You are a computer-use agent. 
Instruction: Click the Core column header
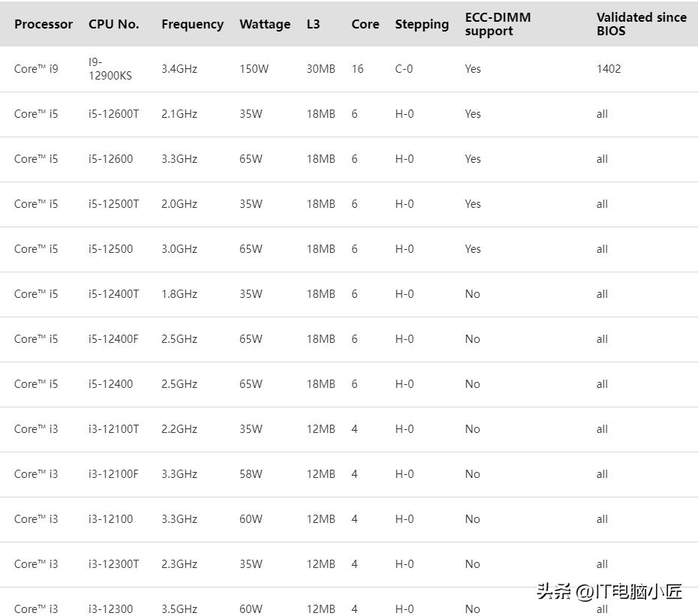coord(365,24)
